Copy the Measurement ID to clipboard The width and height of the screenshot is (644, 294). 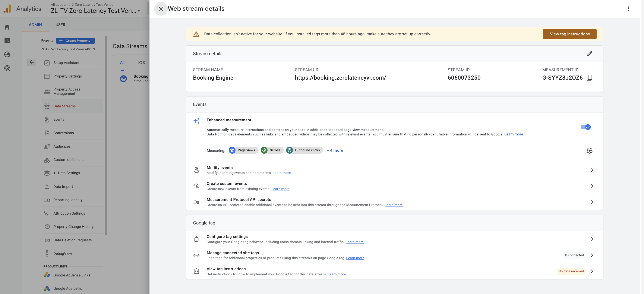(x=589, y=78)
